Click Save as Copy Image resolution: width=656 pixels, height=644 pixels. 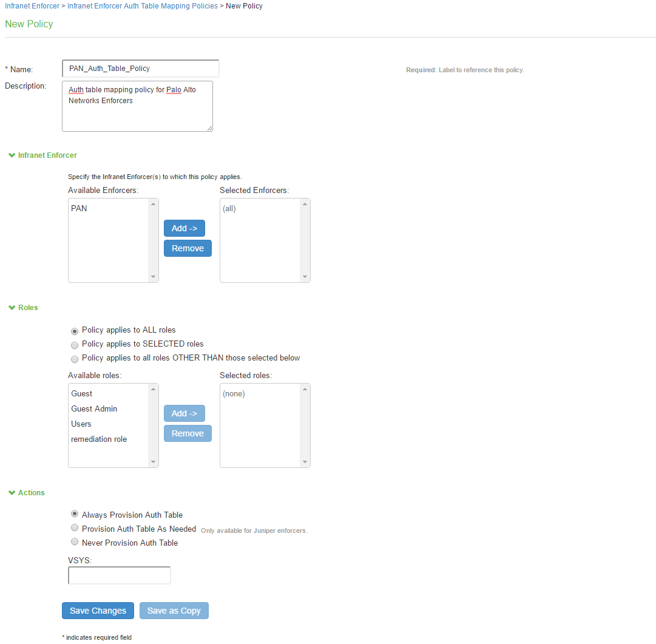[174, 611]
